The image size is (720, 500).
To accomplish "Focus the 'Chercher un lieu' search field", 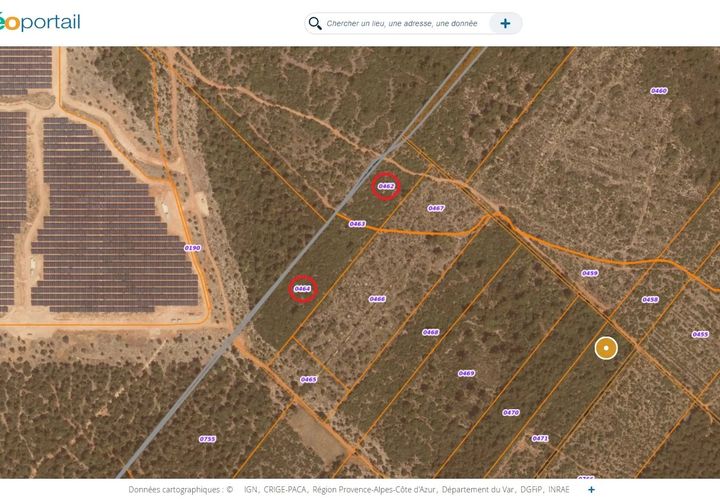I will point(402,23).
